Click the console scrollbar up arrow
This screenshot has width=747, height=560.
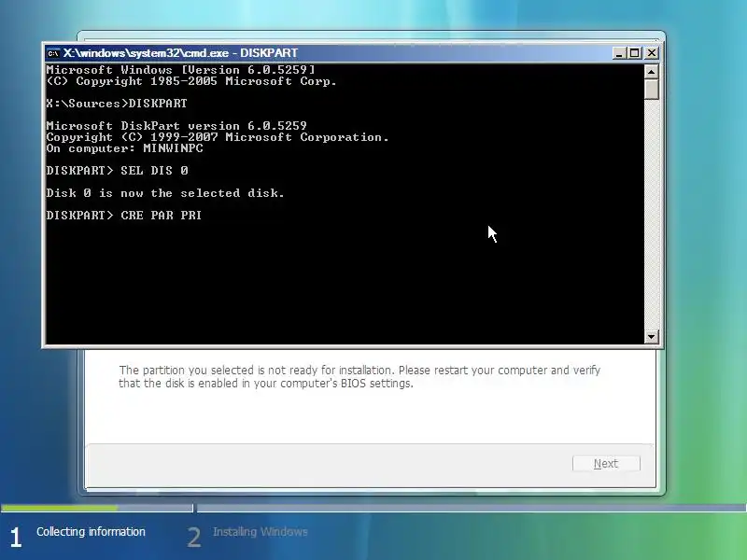(x=651, y=72)
